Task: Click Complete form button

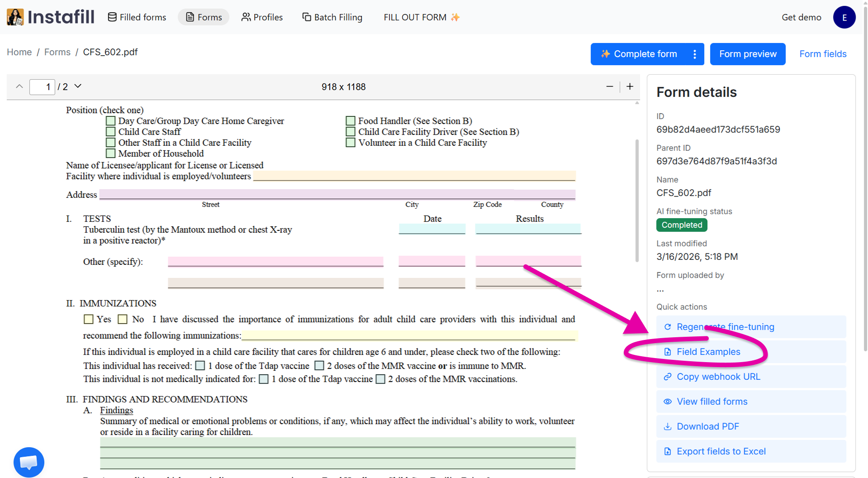Action: (x=639, y=54)
